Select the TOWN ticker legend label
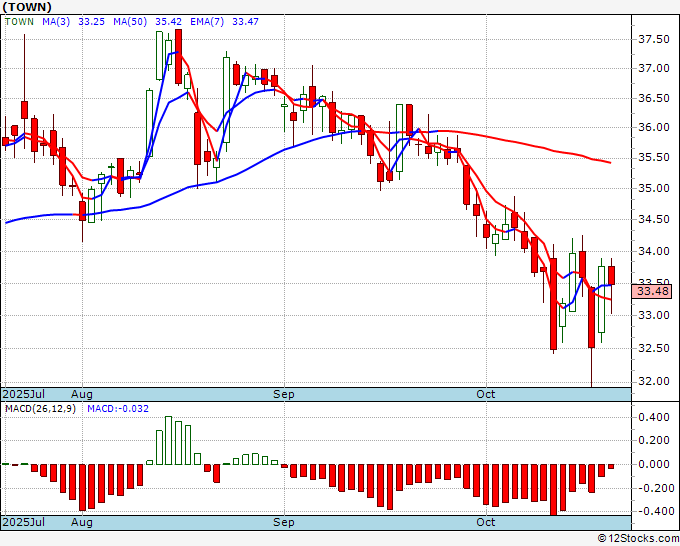 click(x=19, y=22)
